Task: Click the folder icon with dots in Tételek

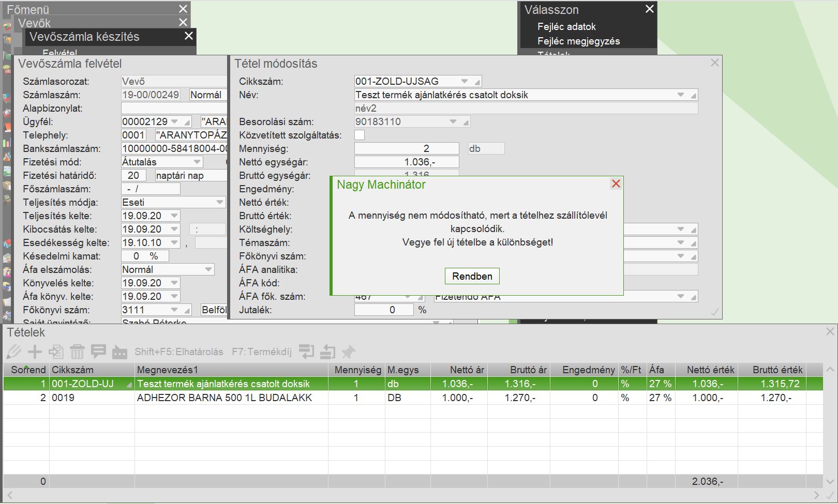Action: click(119, 352)
